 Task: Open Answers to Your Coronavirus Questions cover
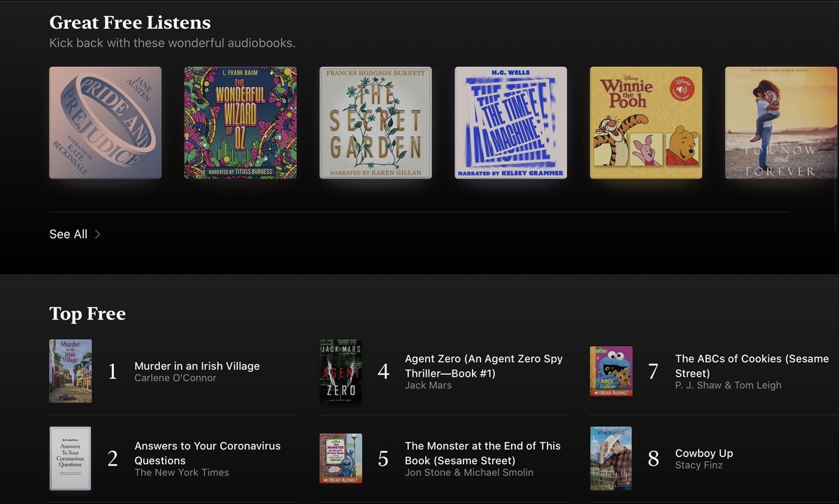(x=71, y=459)
